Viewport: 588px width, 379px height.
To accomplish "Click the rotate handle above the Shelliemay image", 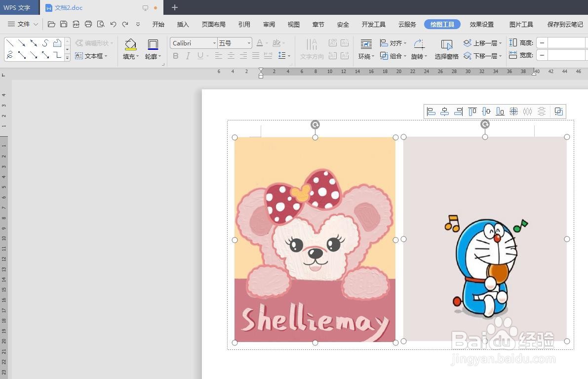I will 315,124.
